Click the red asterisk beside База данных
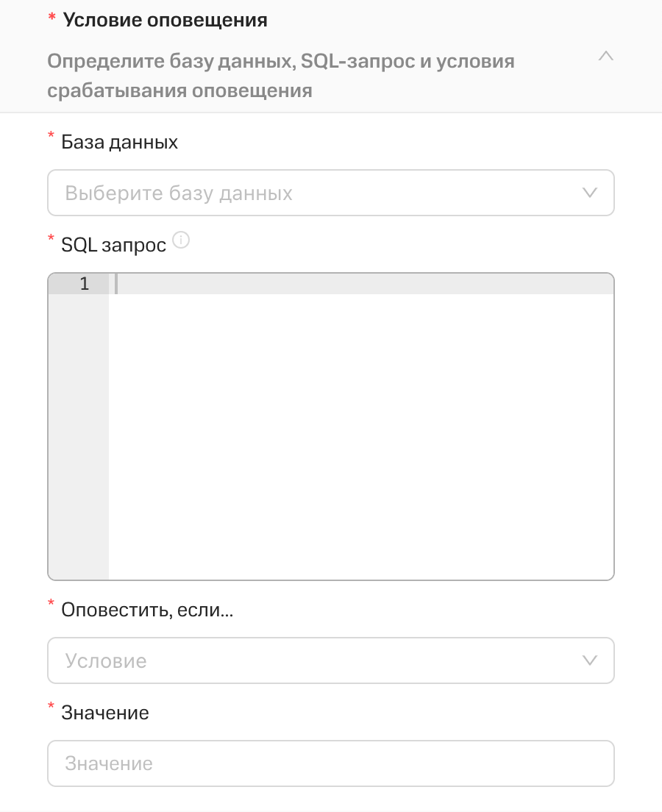 (51, 135)
